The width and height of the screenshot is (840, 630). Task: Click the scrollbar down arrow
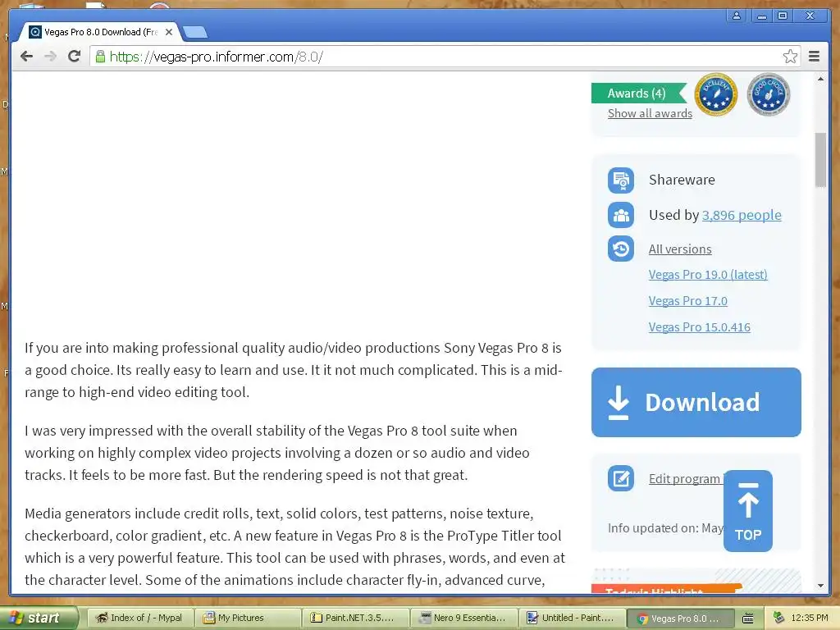pos(820,586)
